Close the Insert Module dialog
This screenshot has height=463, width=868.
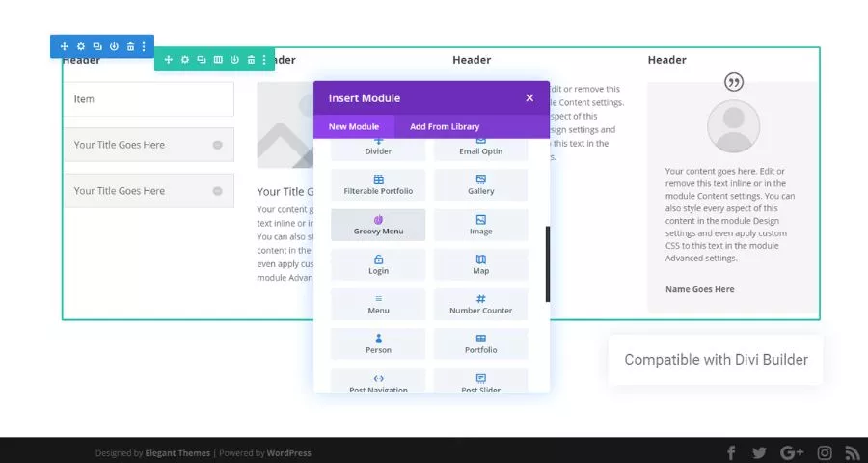click(529, 98)
